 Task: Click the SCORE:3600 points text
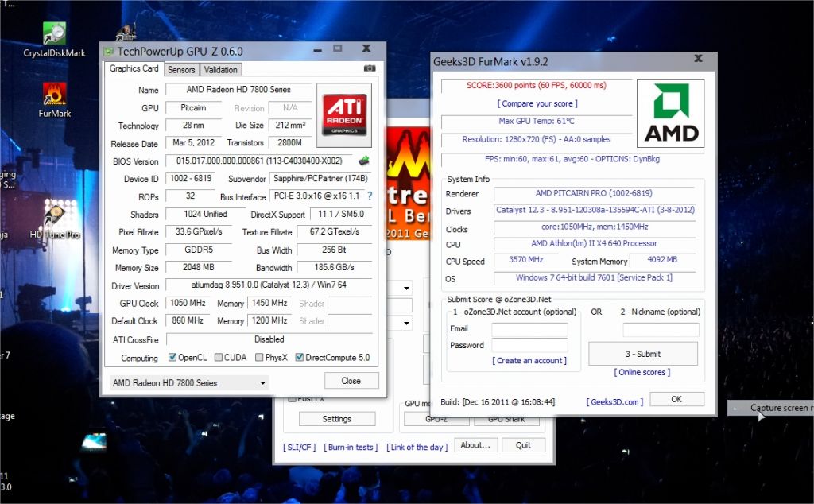[x=537, y=86]
